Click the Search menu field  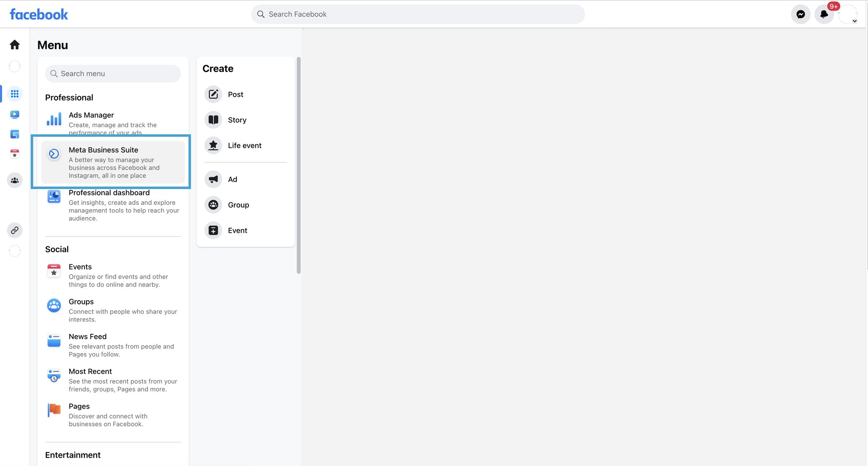113,74
